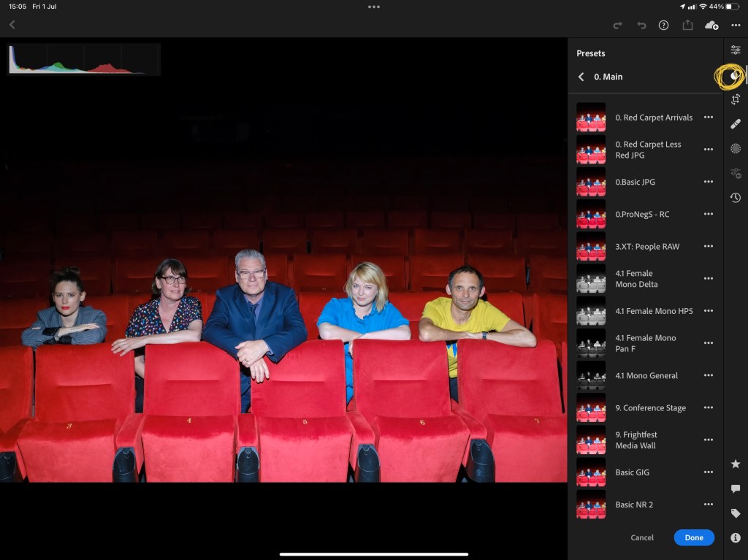
Task: Open the Help question mark icon
Action: coord(663,26)
